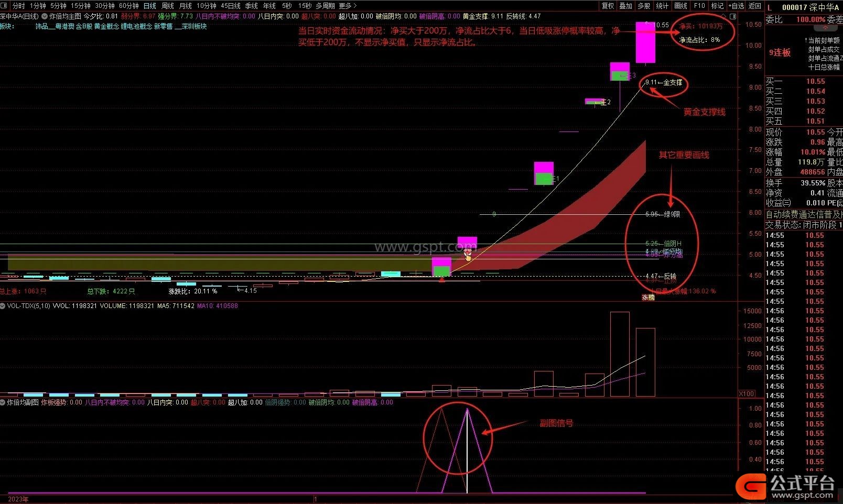Click the 黄金支撑: 9.11 indicator value
843x504 pixels.
[483, 16]
